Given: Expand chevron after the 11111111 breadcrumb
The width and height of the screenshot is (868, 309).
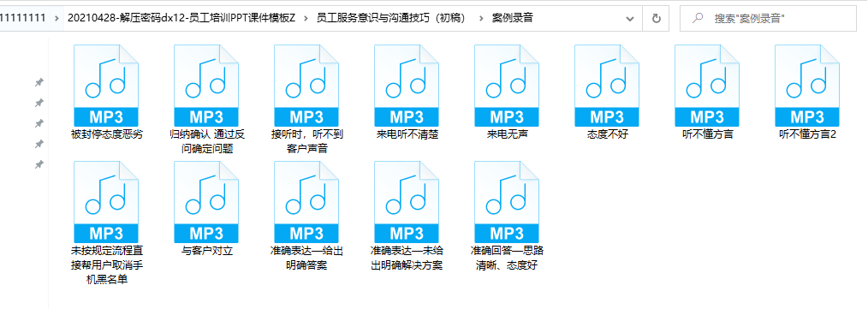Looking at the screenshot, I should coord(57,18).
